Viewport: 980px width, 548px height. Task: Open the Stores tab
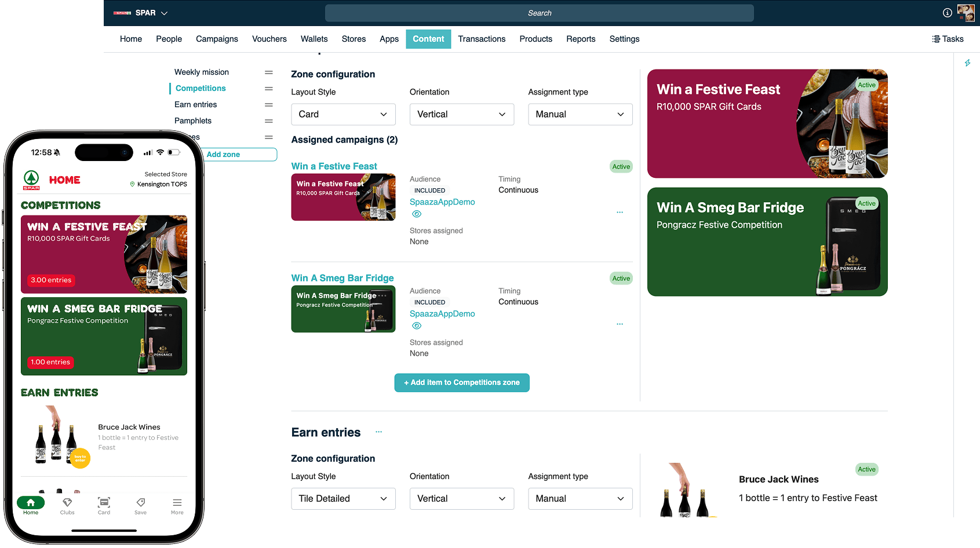(354, 39)
